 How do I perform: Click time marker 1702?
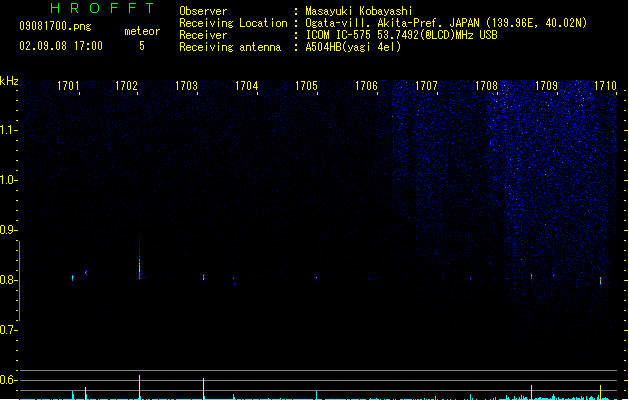[x=126, y=86]
